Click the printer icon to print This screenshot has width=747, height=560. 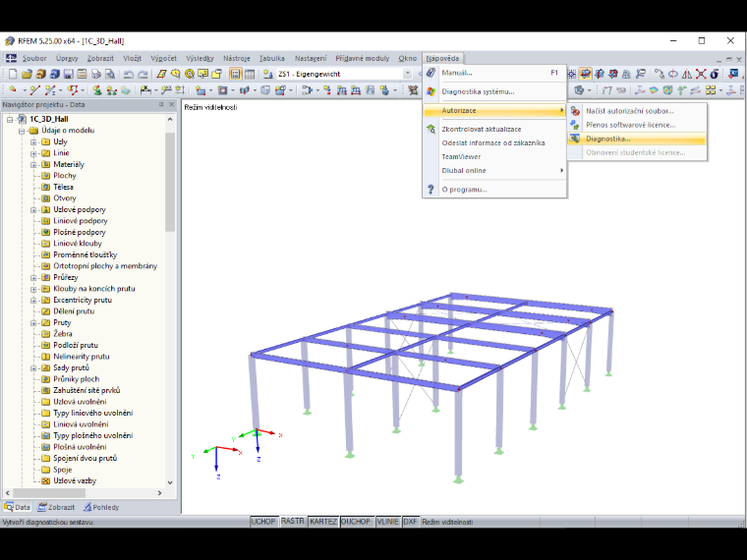coord(96,74)
